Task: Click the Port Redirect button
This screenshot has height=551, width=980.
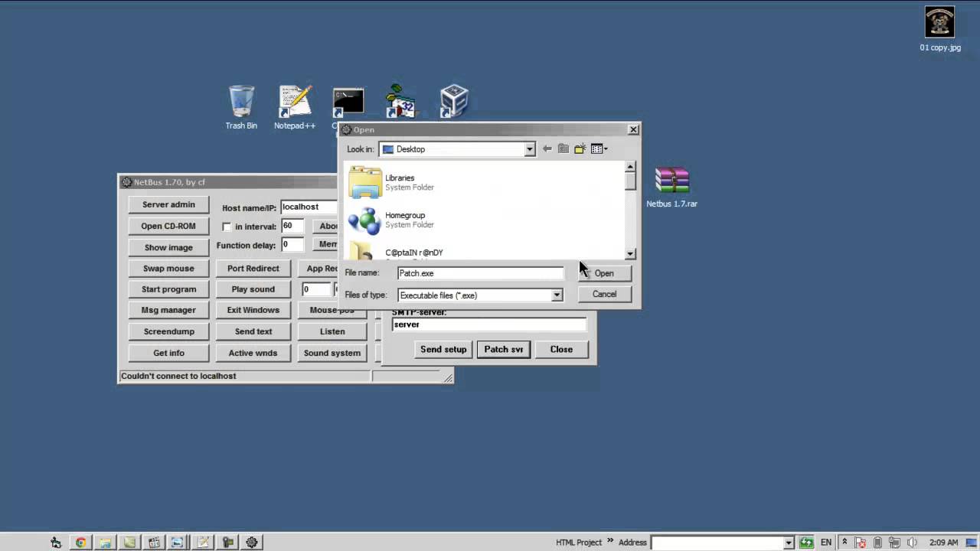Action: (x=253, y=269)
